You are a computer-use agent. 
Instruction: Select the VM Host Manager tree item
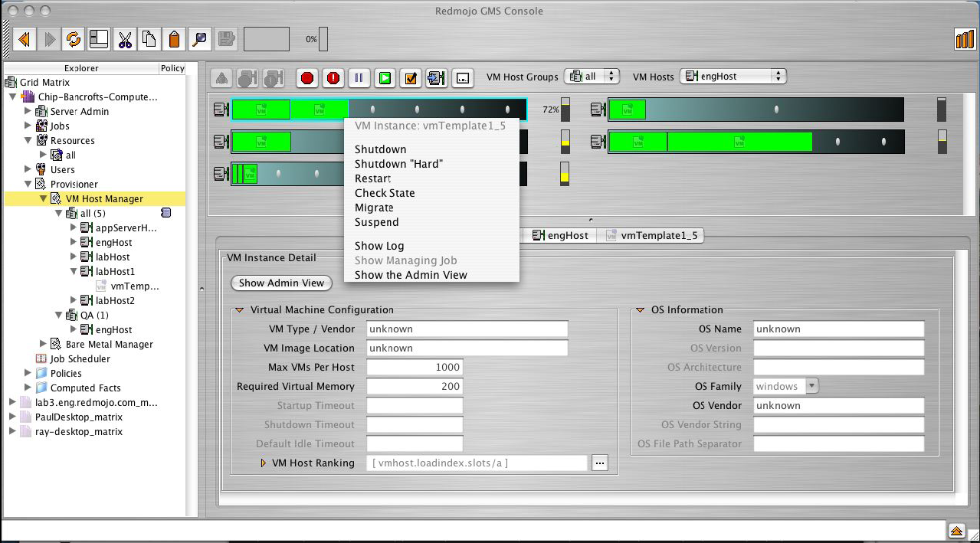(104, 198)
